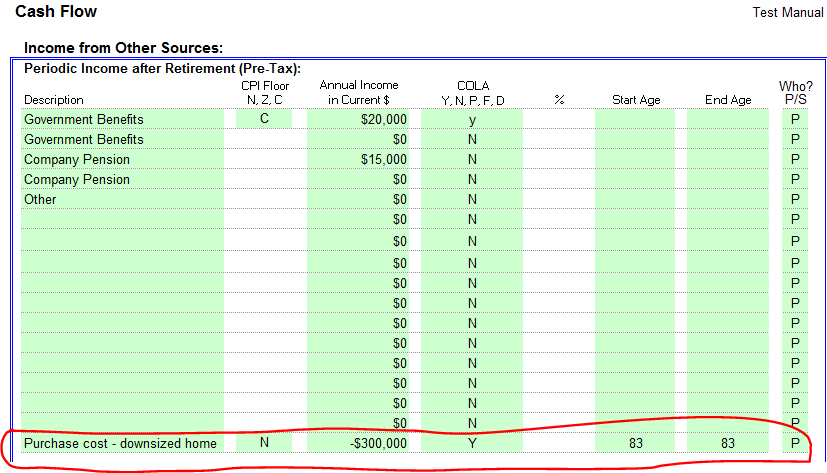Image resolution: width=827 pixels, height=473 pixels.
Task: Click the Start Age cell for first Government Benefits
Action: (636, 120)
